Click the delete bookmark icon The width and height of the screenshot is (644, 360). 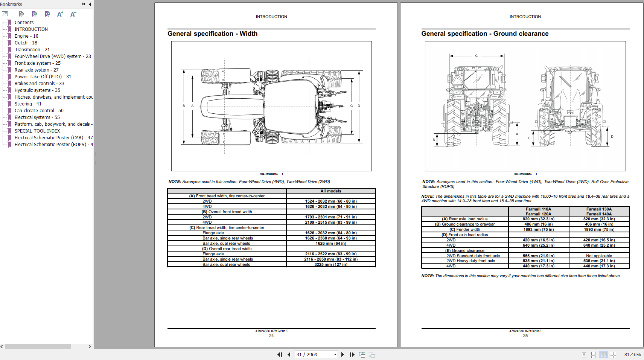pos(21,14)
